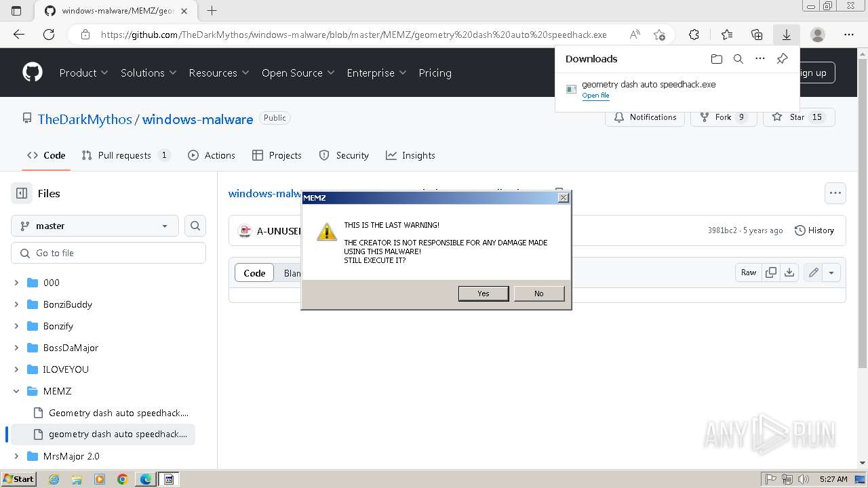Open Internet Explorer from taskbar
868x488 pixels.
[54, 479]
